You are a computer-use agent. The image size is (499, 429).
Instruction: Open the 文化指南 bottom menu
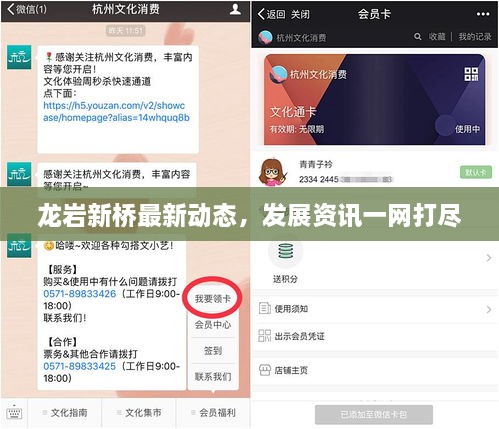click(x=65, y=413)
